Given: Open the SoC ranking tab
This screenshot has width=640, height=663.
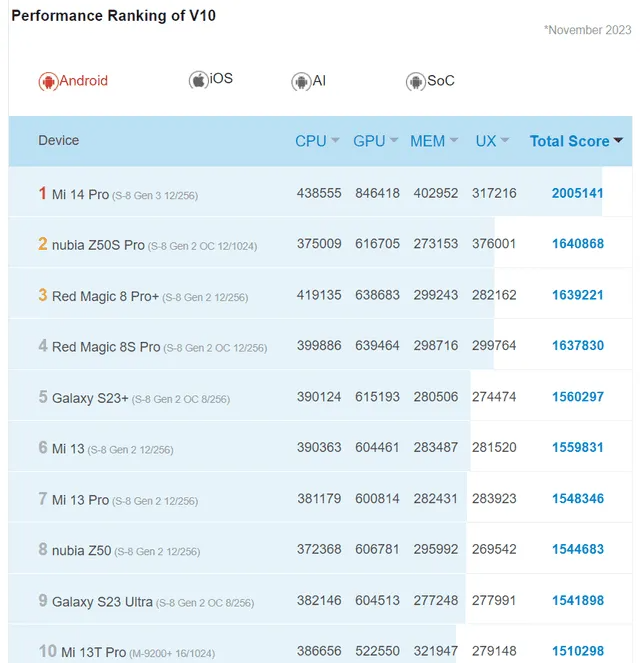Looking at the screenshot, I should tap(430, 81).
